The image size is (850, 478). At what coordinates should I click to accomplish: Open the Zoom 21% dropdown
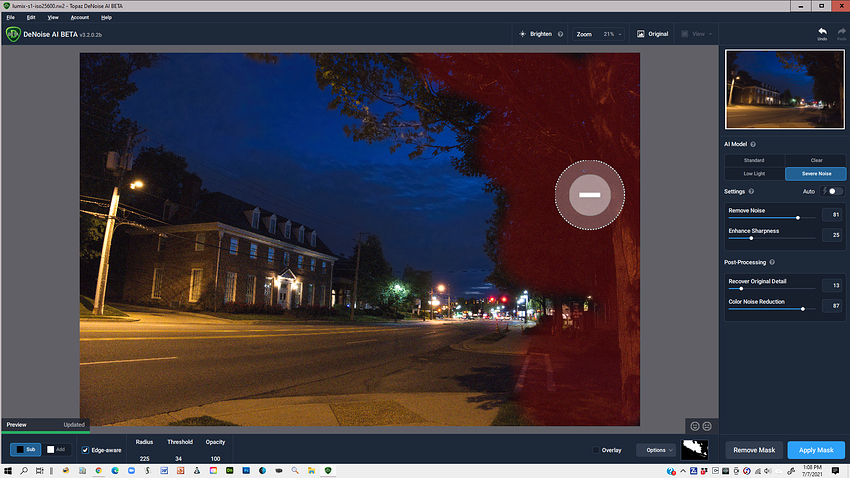coord(600,34)
